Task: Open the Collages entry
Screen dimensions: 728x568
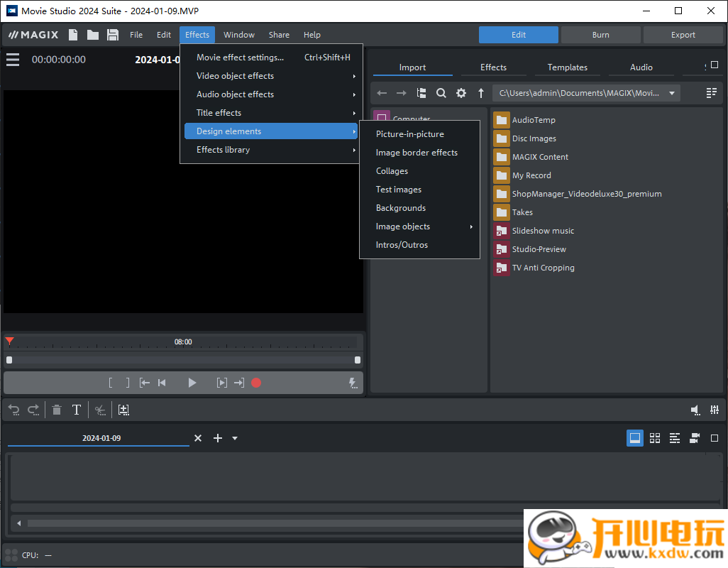Action: pos(420,171)
